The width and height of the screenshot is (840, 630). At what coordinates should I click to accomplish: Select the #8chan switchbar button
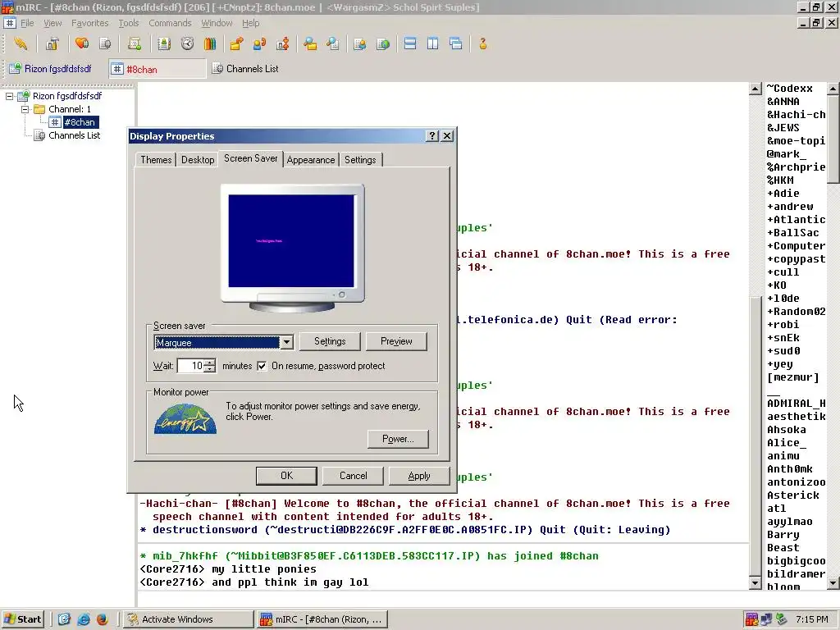click(157, 69)
